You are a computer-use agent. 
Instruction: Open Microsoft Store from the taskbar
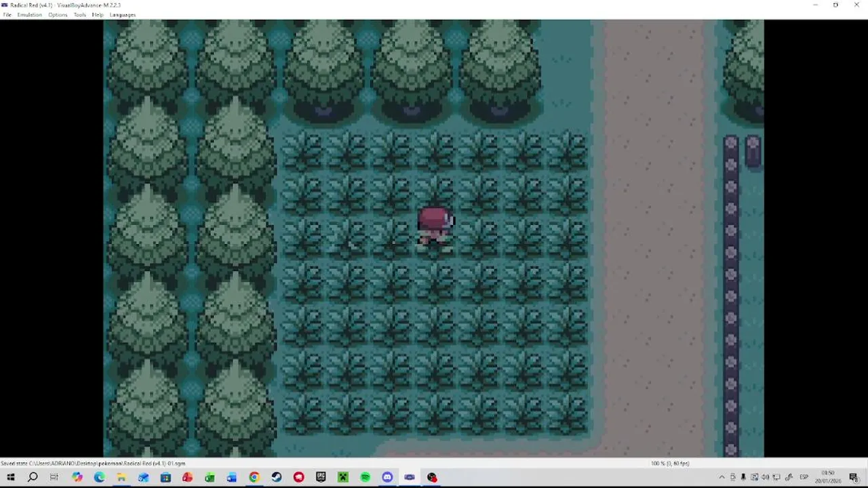point(165,478)
